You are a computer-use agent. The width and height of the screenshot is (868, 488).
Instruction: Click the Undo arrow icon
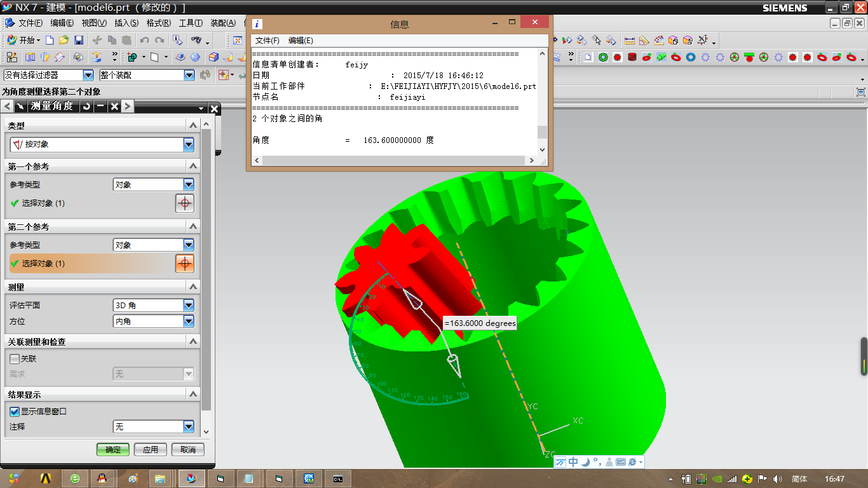point(145,40)
